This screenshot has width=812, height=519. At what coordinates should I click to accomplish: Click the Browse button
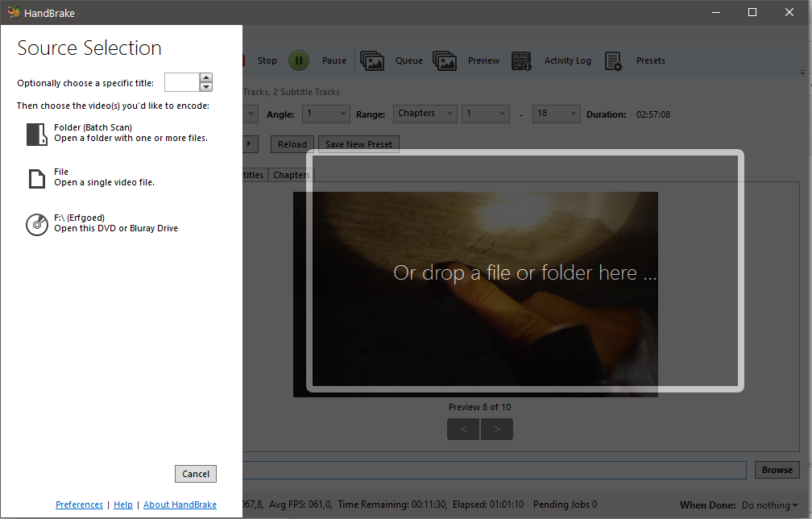coord(777,470)
